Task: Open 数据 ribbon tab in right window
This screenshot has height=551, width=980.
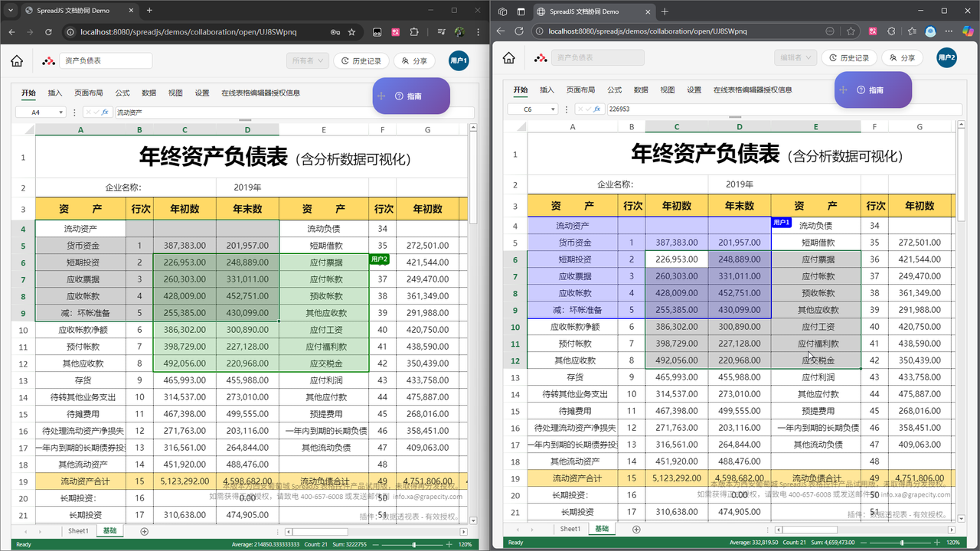Action: point(641,90)
